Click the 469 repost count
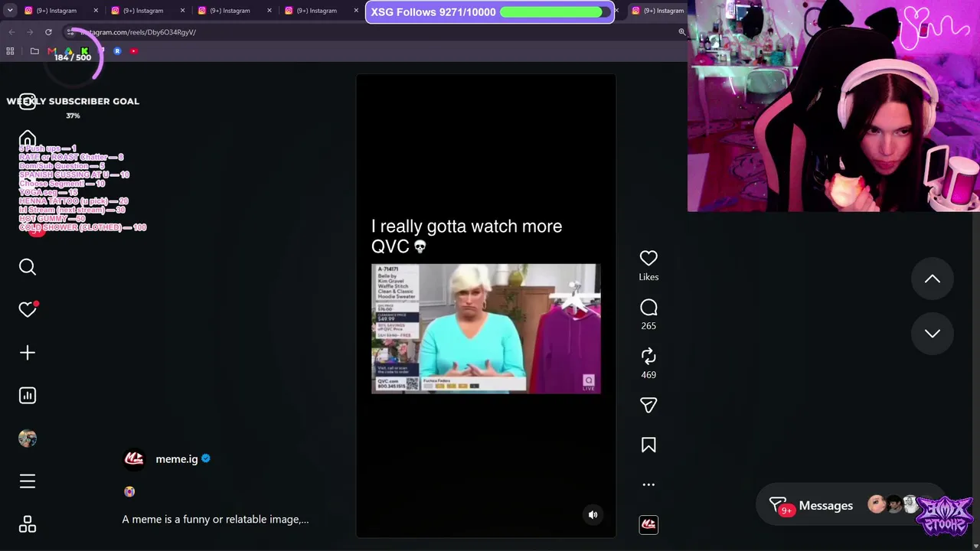This screenshot has width=980, height=551. (x=648, y=375)
